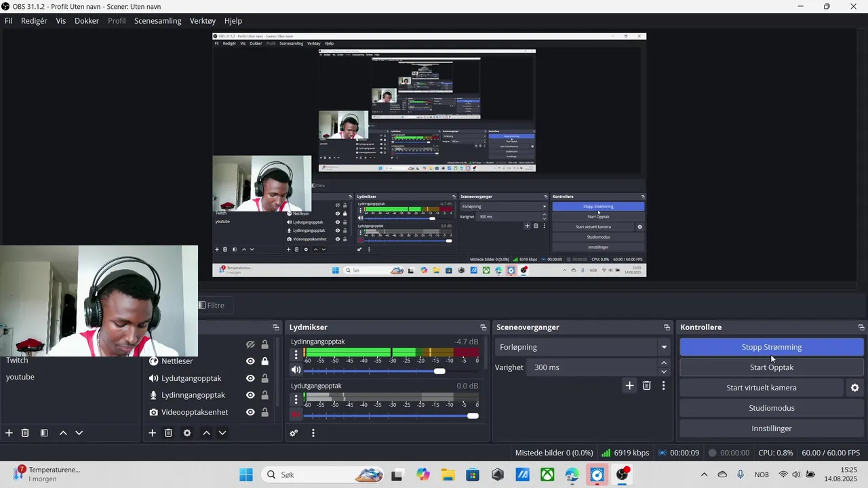This screenshot has width=868, height=488.
Task: Enable Studiomodus
Action: coord(772,408)
